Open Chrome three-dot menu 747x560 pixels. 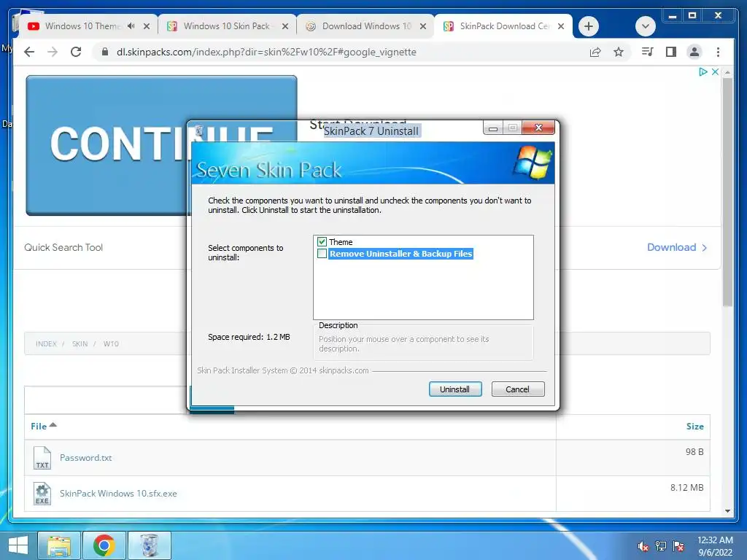pos(718,52)
